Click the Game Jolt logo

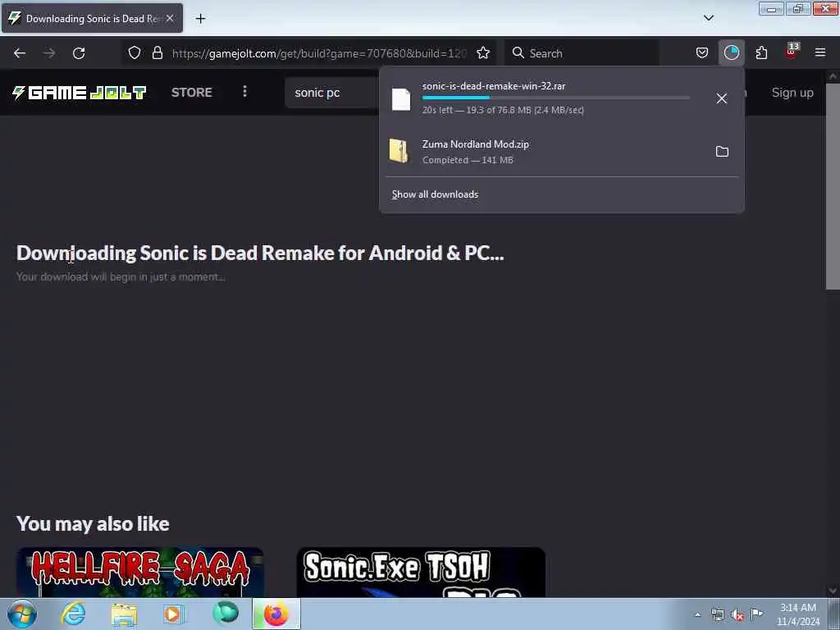click(x=79, y=93)
